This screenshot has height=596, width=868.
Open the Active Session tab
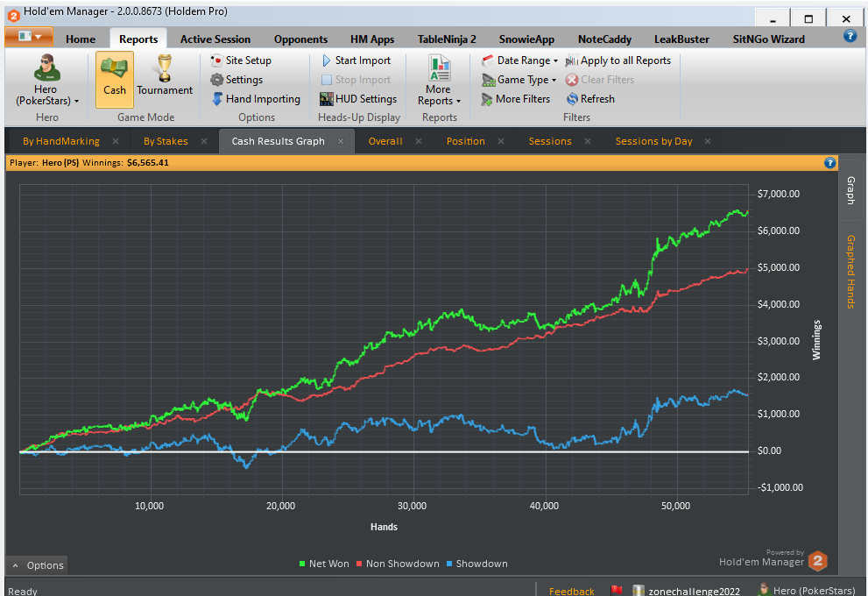point(215,39)
